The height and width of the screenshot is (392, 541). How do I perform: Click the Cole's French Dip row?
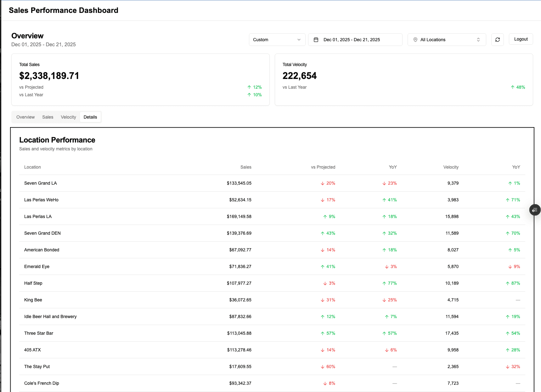pyautogui.click(x=271, y=383)
